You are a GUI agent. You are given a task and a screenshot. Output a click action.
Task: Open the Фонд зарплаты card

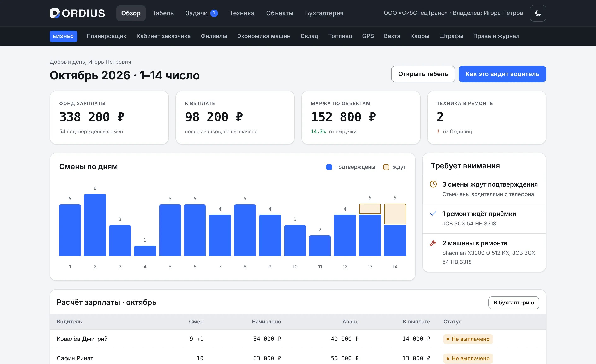pyautogui.click(x=109, y=117)
